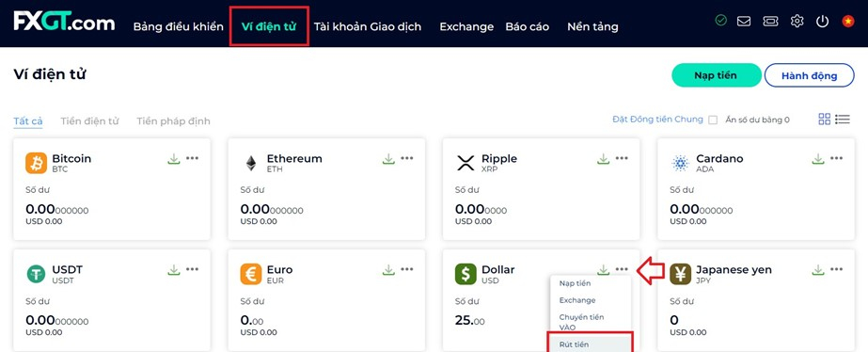868x352 pixels.
Task: Open the mail inbox icon
Action: [744, 21]
